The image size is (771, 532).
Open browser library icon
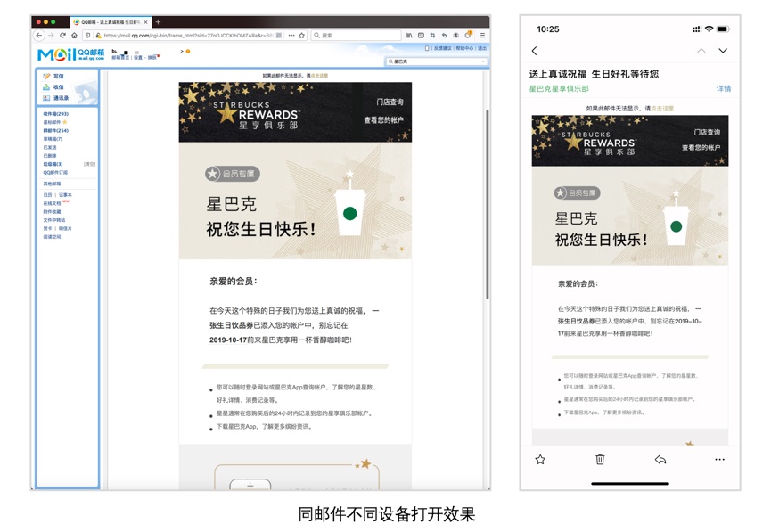(409, 36)
